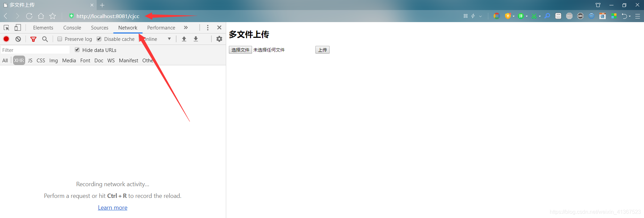This screenshot has width=644, height=218.
Task: Click the green scissors screenshot icon
Action: coord(534,16)
